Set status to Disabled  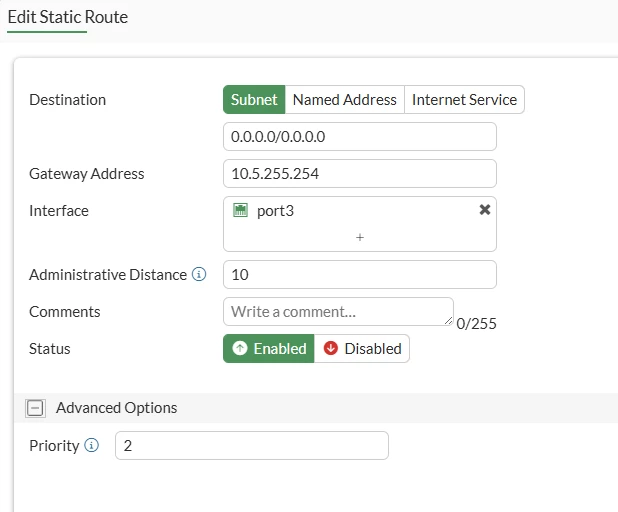(362, 348)
